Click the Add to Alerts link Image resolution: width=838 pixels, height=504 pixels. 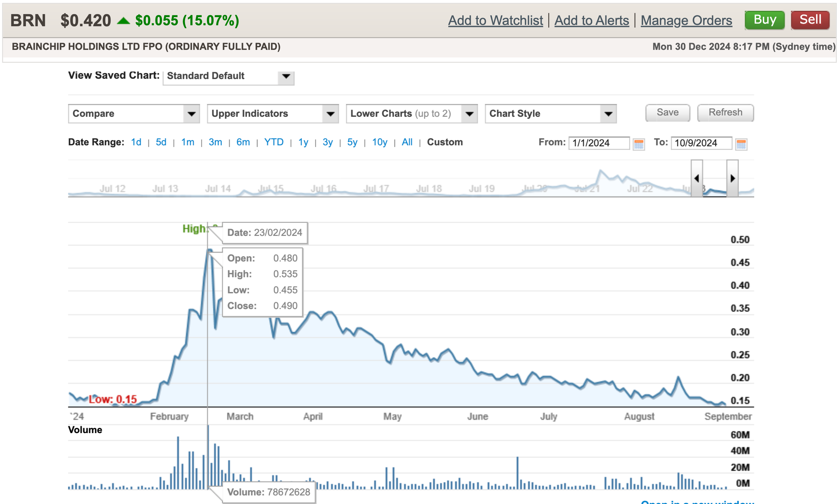592,21
